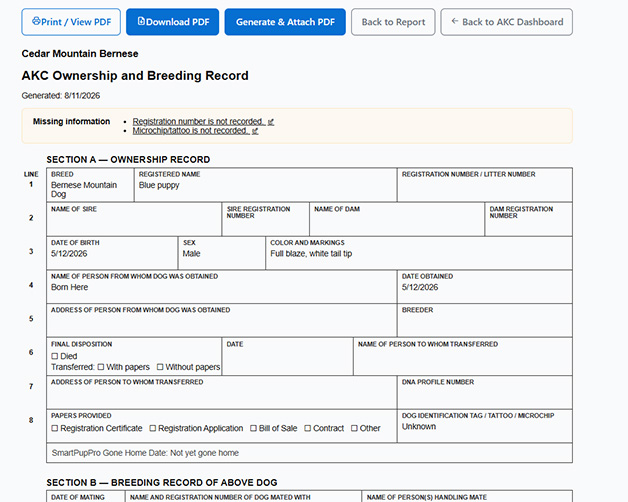The image size is (628, 502).
Task: Tick the Other papers checkbox
Action: tap(354, 428)
